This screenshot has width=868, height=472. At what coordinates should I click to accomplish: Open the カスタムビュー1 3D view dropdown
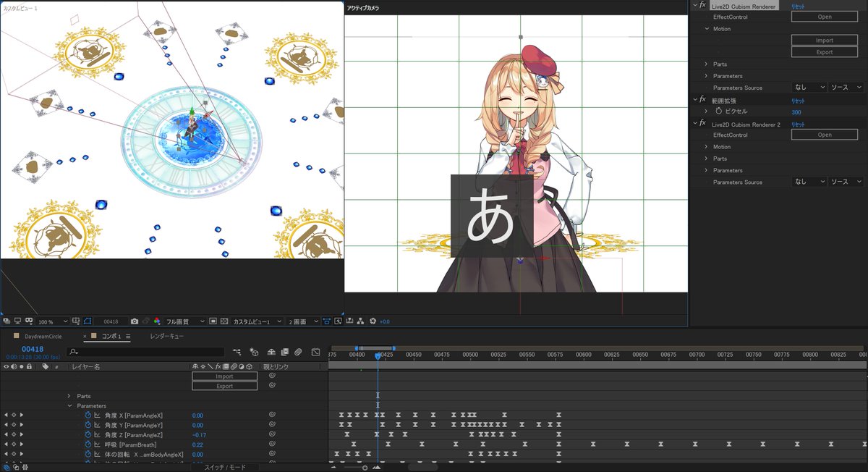point(257,321)
